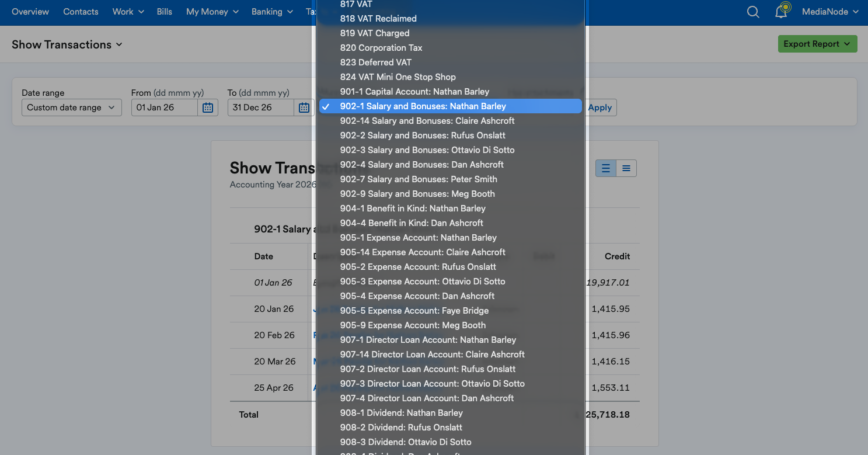Select 820 Corporation Tax account
Screen dimensions: 868x455
[451, 48]
